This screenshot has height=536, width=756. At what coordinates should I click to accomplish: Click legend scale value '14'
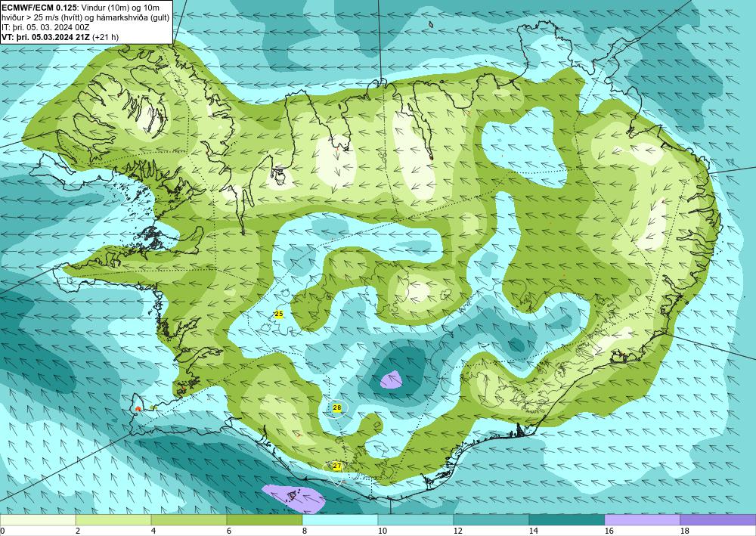point(533,531)
